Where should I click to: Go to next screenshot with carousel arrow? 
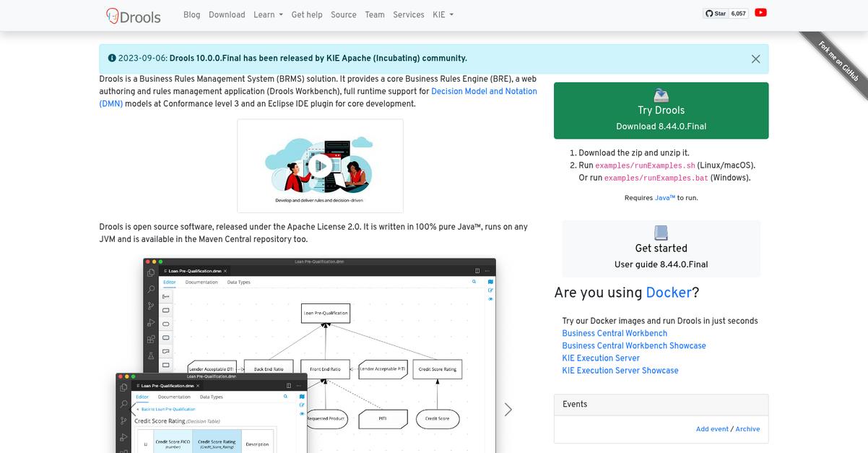pyautogui.click(x=508, y=409)
